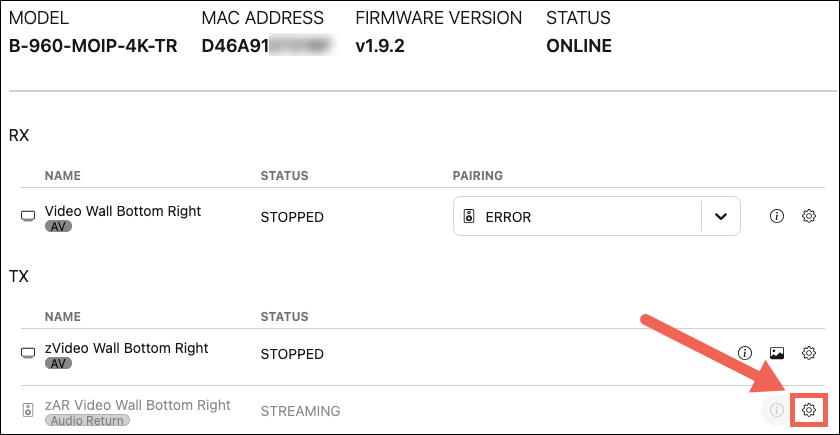
Task: Click the AV tag under Video Wall Bottom Right
Action: [58, 227]
